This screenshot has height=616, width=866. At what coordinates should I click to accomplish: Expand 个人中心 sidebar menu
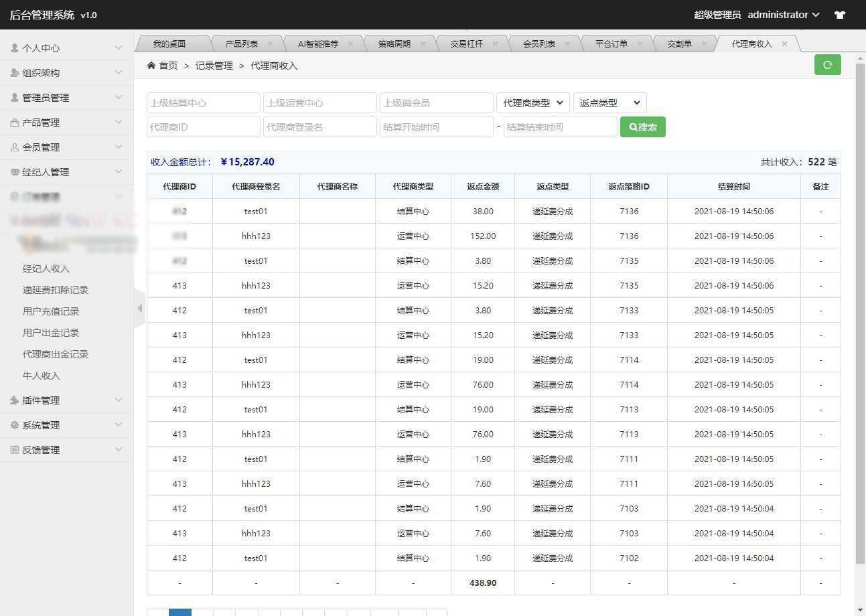(x=66, y=48)
